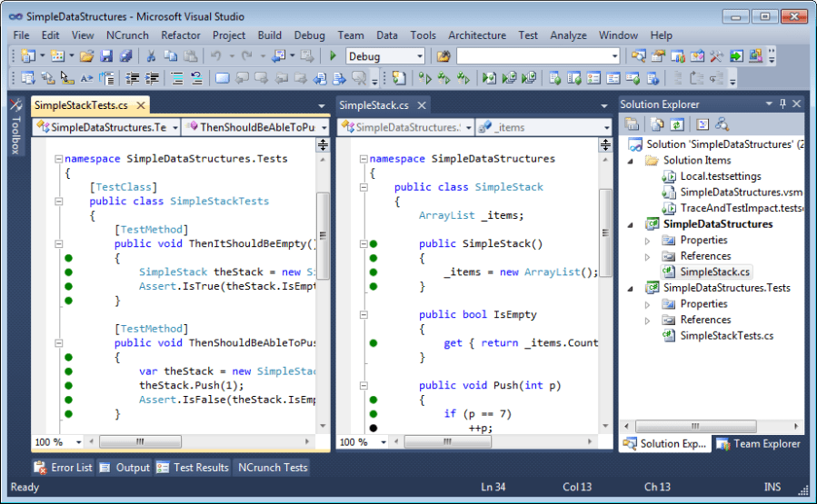
Task: Collapse the ThenItShouldBeEmpty method outline
Action: pyautogui.click(x=59, y=243)
